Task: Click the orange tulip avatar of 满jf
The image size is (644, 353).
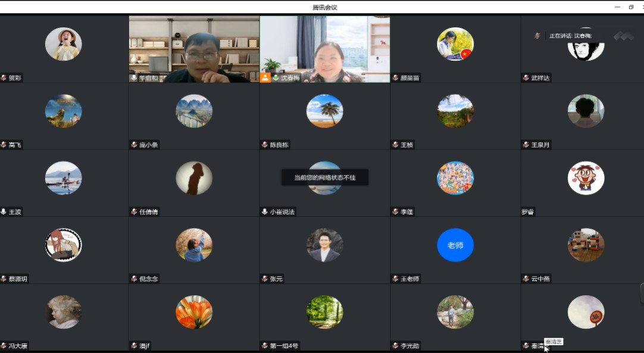Action: (194, 312)
